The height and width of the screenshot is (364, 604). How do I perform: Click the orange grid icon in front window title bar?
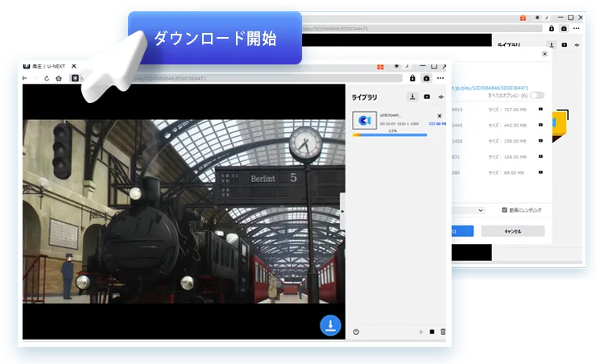pyautogui.click(x=380, y=67)
